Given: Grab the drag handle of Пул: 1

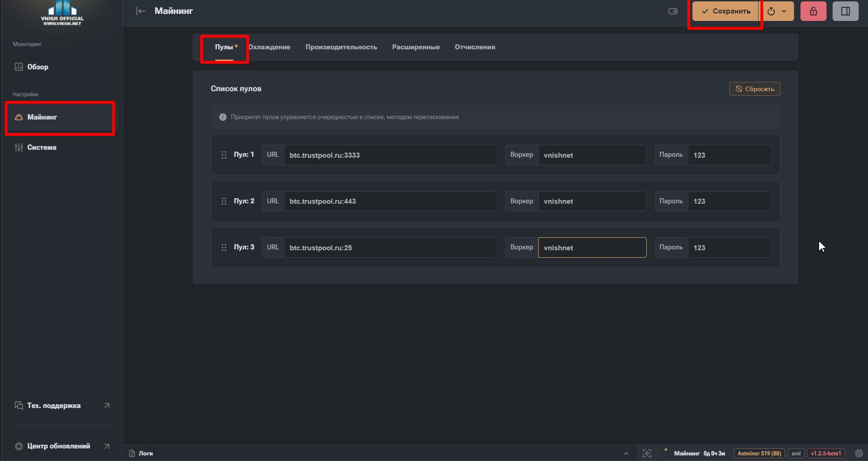Looking at the screenshot, I should pyautogui.click(x=224, y=155).
